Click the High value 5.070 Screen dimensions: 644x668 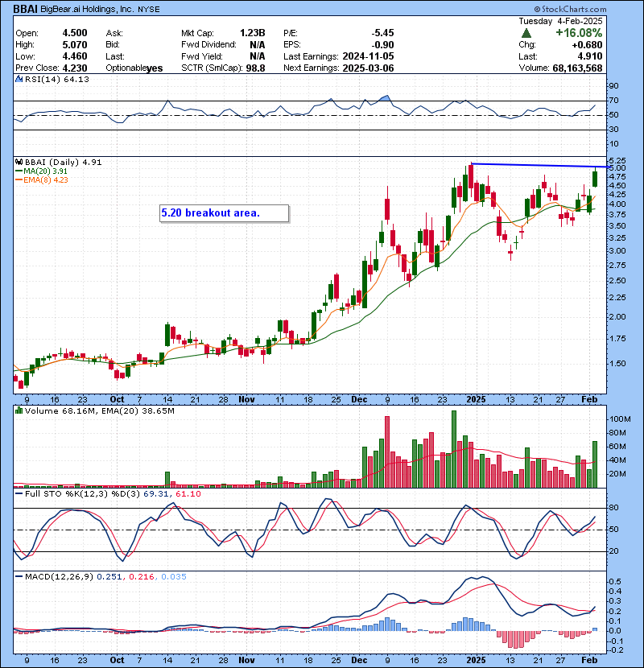coord(75,45)
